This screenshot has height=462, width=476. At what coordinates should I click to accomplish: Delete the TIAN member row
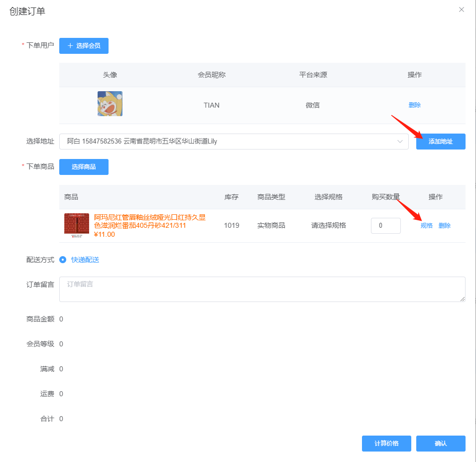414,105
